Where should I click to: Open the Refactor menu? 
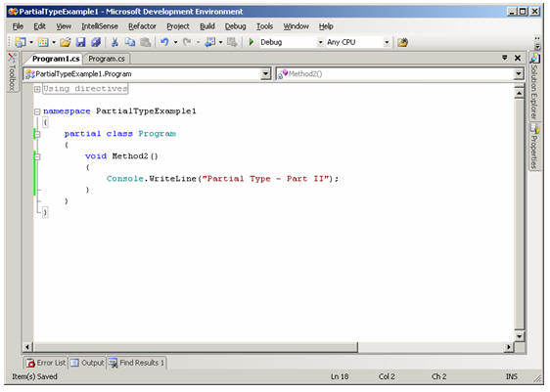pos(142,26)
